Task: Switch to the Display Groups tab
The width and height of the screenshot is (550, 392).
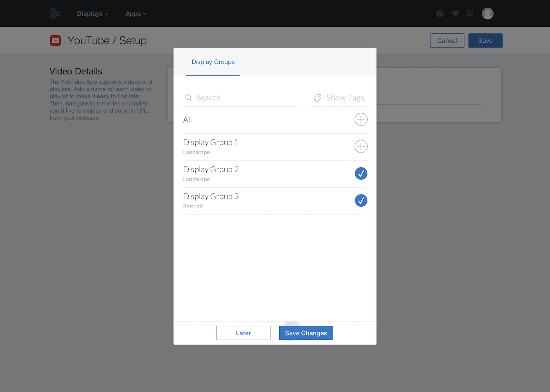Action: [x=213, y=62]
